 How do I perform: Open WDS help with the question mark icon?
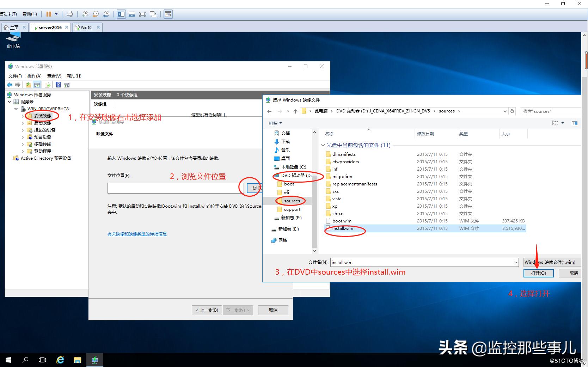58,85
